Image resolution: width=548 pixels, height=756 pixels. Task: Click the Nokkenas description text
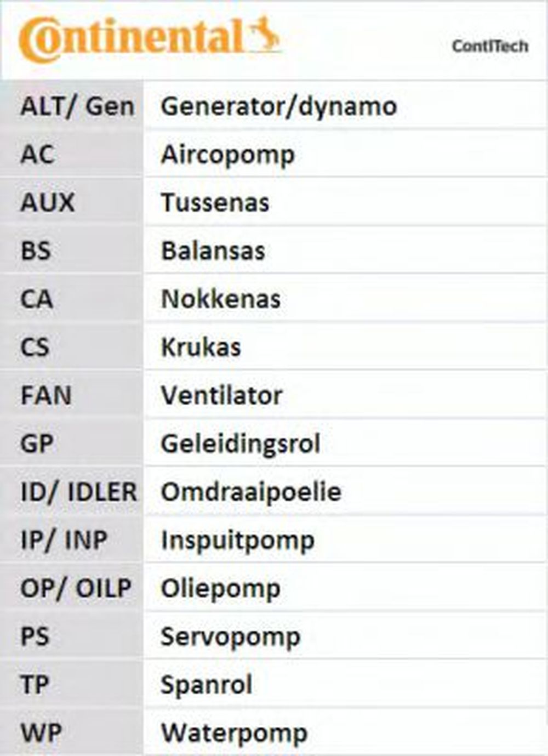tap(221, 299)
